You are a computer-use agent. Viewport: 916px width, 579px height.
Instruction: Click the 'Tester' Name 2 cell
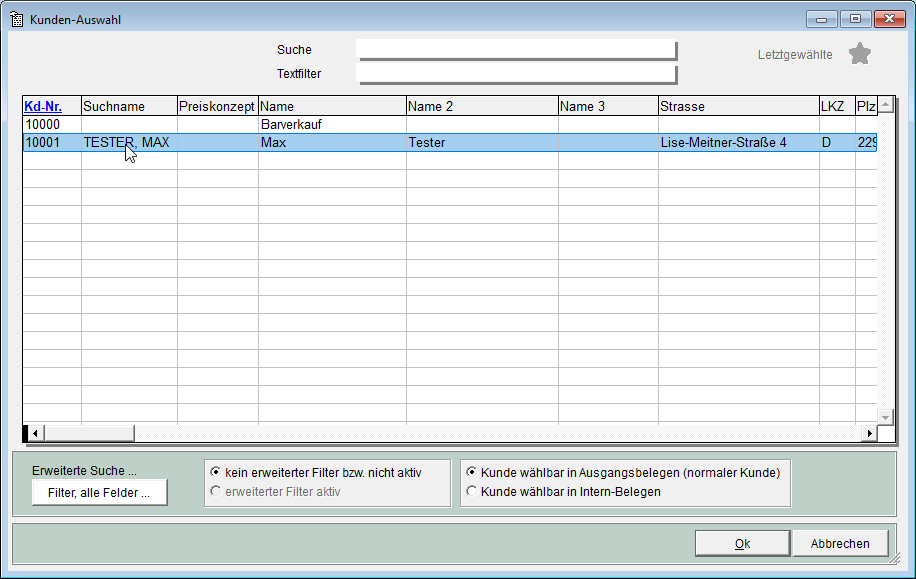[x=482, y=143]
